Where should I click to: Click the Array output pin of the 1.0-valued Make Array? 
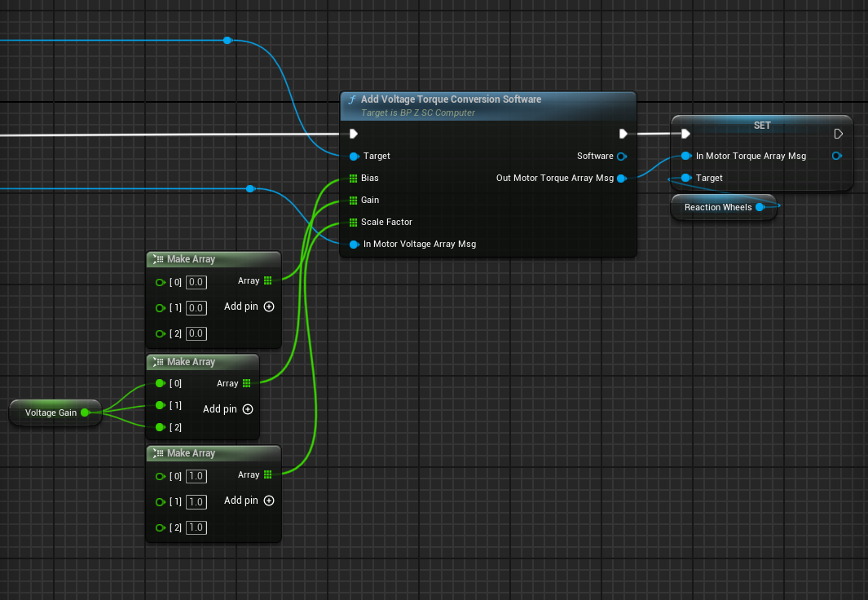tap(268, 474)
